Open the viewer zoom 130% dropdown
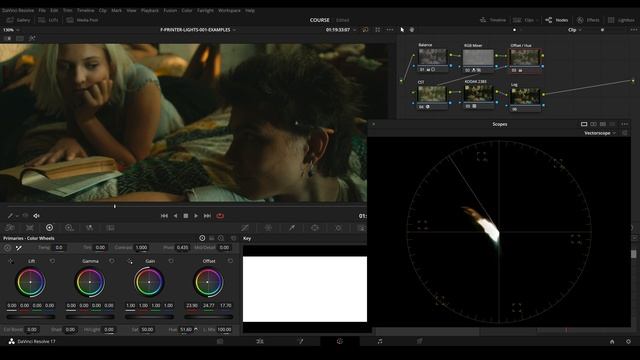The width and height of the screenshot is (640, 360). coord(11,30)
